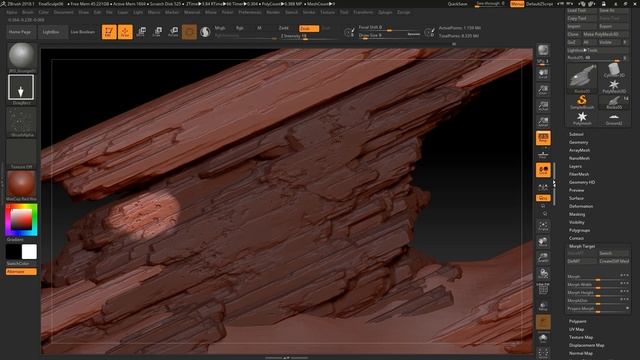Image resolution: width=640 pixels, height=360 pixels.
Task: Open the Alpha menu
Action: 12,12
